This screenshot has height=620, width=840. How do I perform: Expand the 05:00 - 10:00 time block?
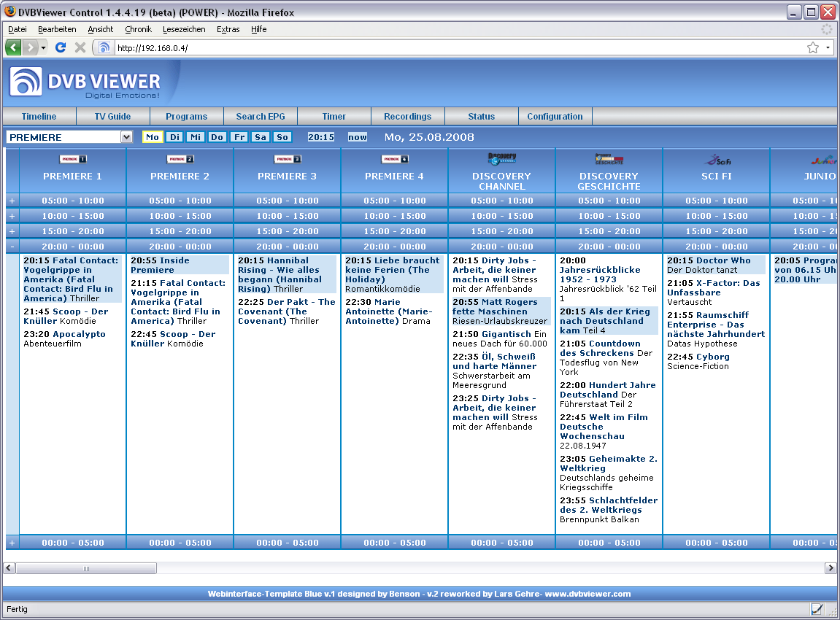(x=12, y=201)
